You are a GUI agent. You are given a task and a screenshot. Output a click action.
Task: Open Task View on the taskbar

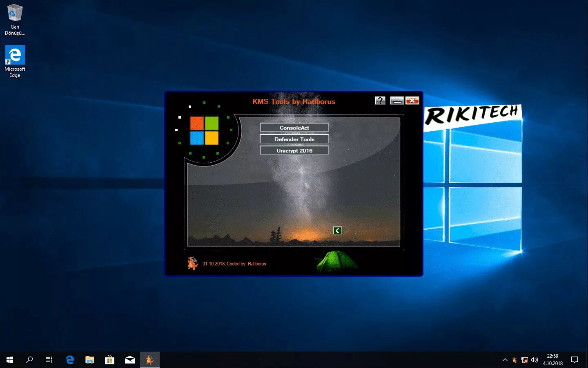tap(49, 360)
